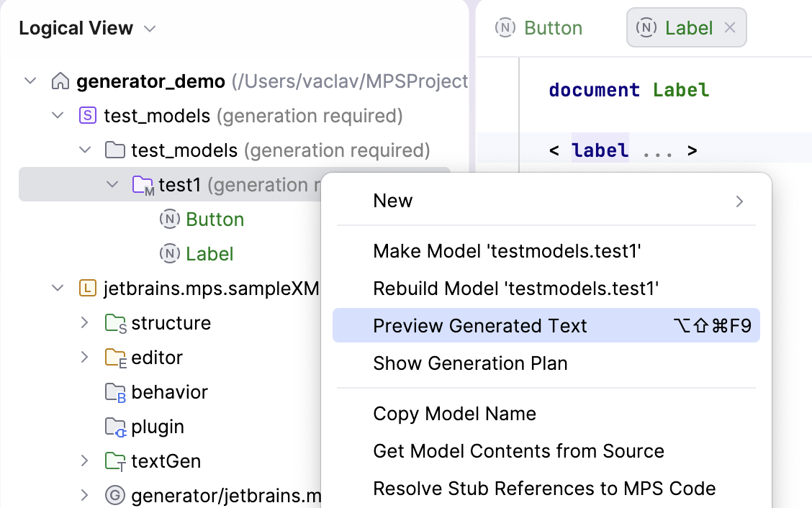Click the generator_demo project home icon

tap(60, 81)
